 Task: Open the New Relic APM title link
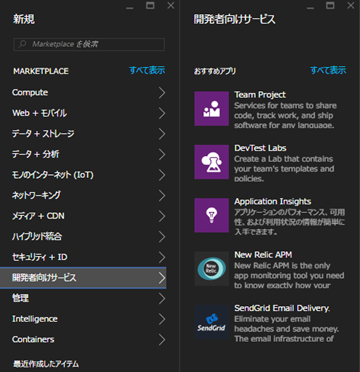pyautogui.click(x=263, y=255)
